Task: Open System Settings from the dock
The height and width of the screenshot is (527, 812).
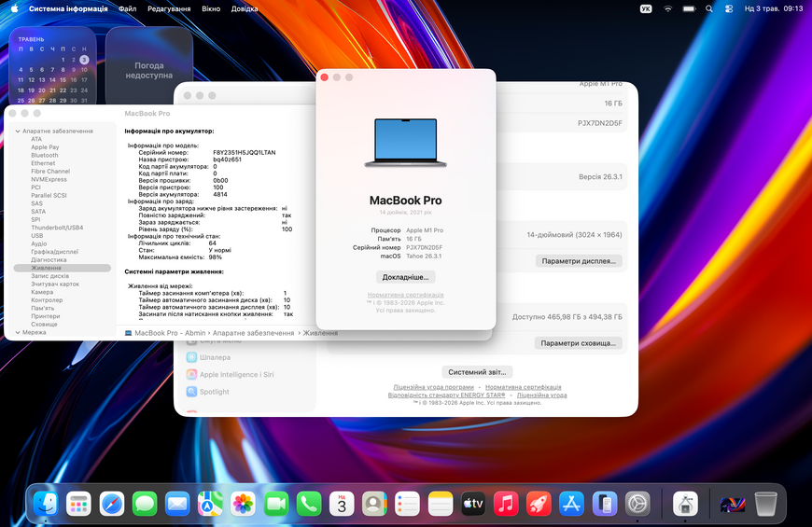Action: pyautogui.click(x=637, y=504)
